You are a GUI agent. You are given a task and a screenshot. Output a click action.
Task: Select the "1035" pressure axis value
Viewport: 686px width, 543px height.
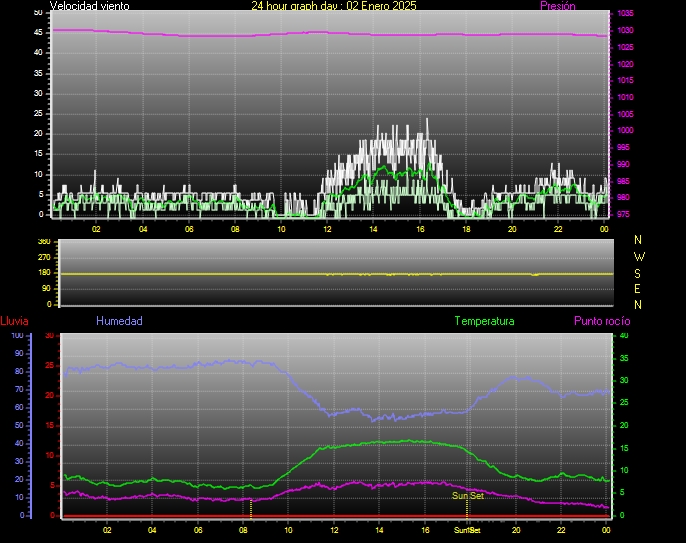[625, 14]
